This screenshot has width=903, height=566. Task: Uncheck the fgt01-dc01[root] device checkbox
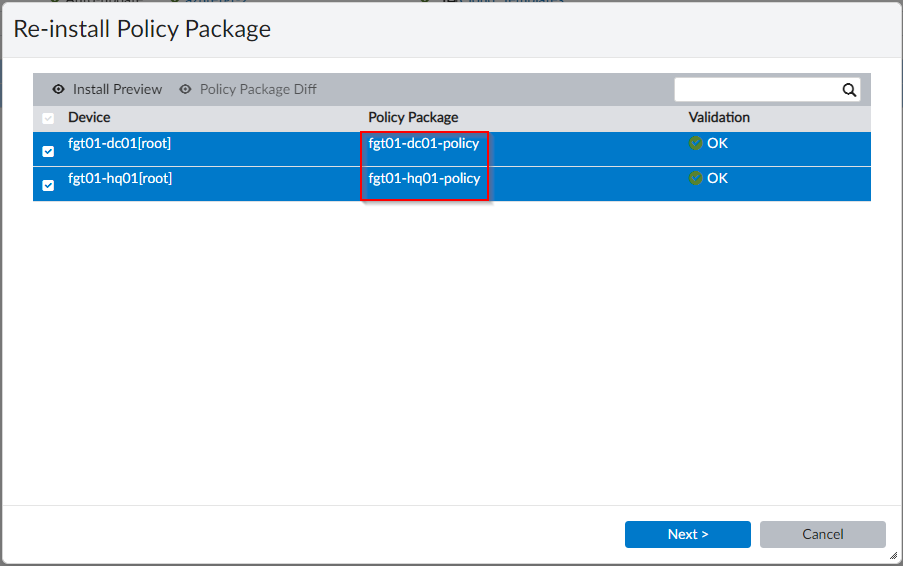(x=48, y=151)
